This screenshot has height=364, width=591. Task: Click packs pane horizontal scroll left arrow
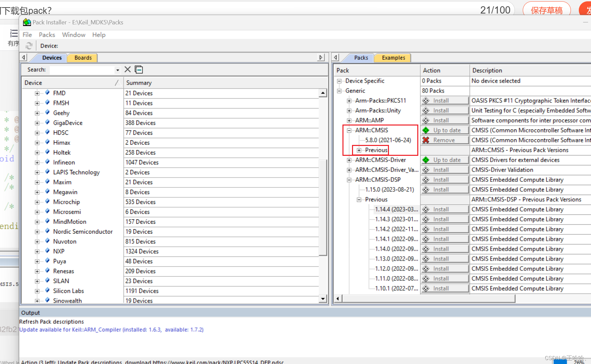(x=338, y=298)
